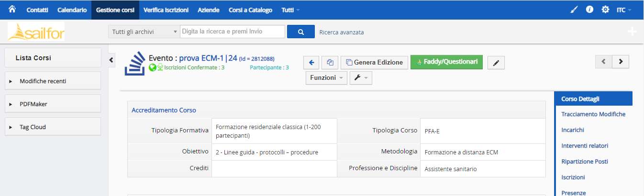Open the settings gear icon
Screen dimensions: 644x196
click(x=605, y=10)
